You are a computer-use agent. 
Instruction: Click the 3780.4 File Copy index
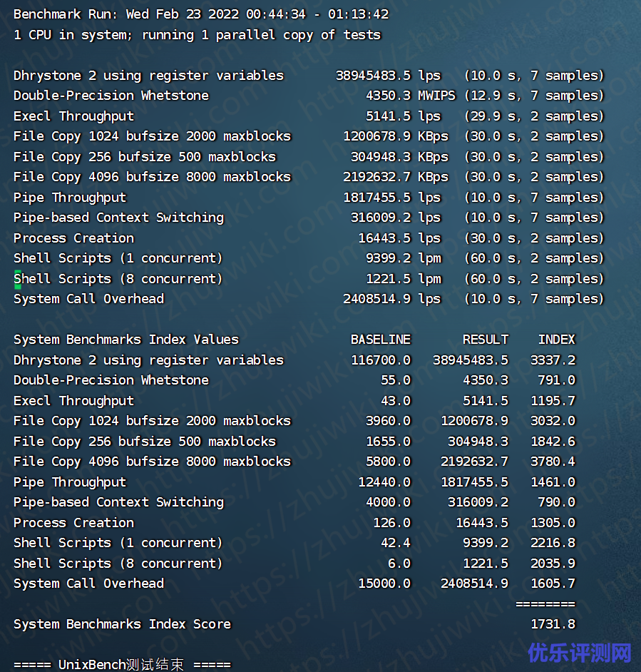coord(553,462)
